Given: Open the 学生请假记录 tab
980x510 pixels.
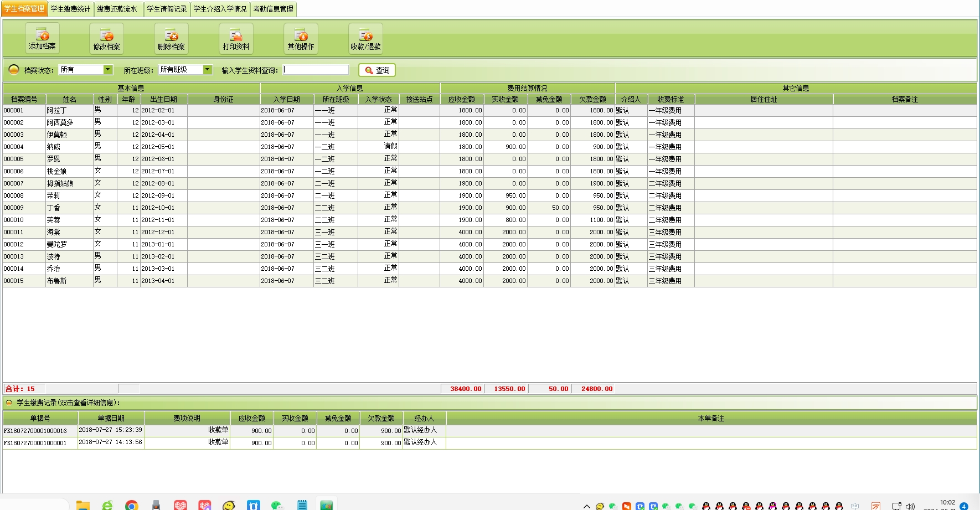Looking at the screenshot, I should pos(167,9).
